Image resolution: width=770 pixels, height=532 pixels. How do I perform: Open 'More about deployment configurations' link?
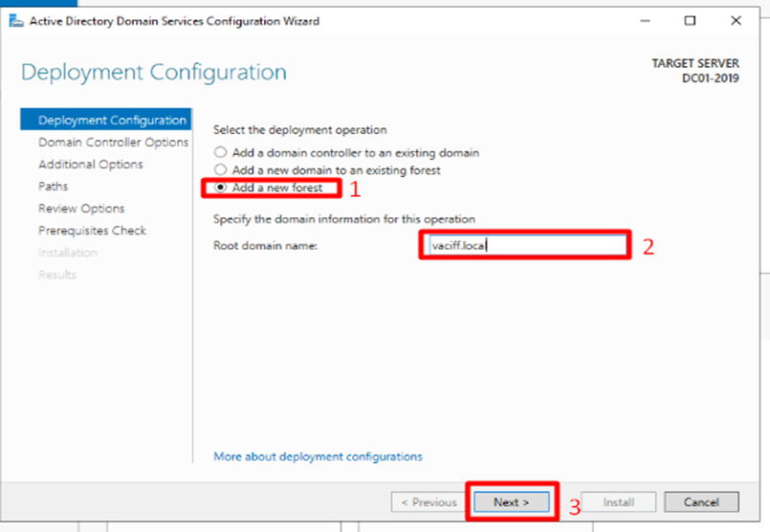point(318,456)
